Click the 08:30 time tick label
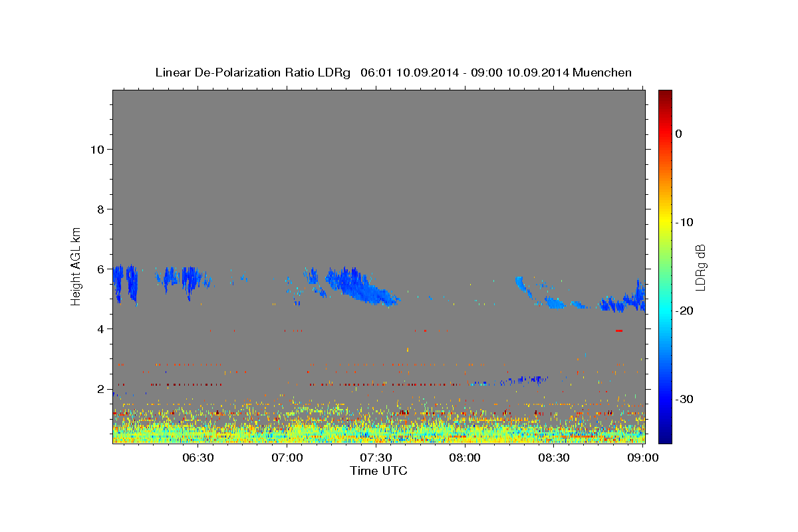Screen dimensions: 798x532 point(553,458)
